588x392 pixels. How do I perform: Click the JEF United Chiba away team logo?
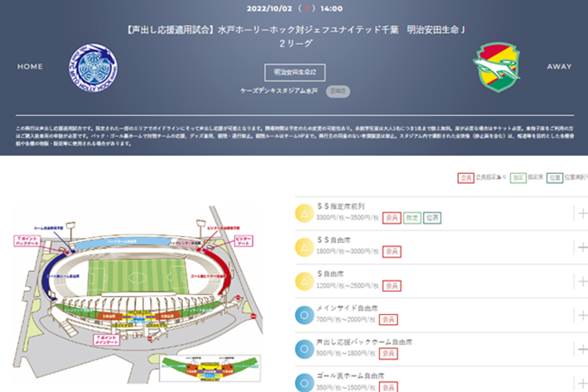click(x=497, y=67)
